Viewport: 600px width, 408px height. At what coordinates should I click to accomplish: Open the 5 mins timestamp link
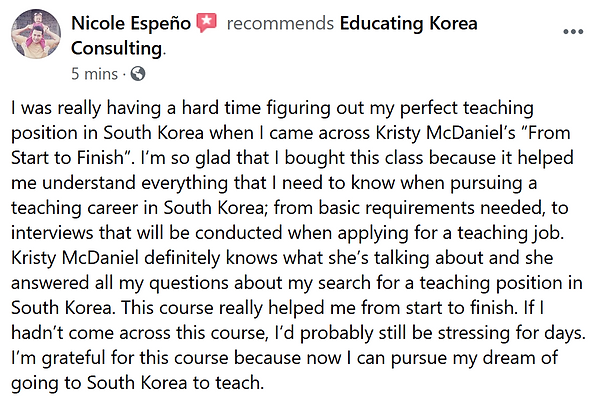(94, 73)
